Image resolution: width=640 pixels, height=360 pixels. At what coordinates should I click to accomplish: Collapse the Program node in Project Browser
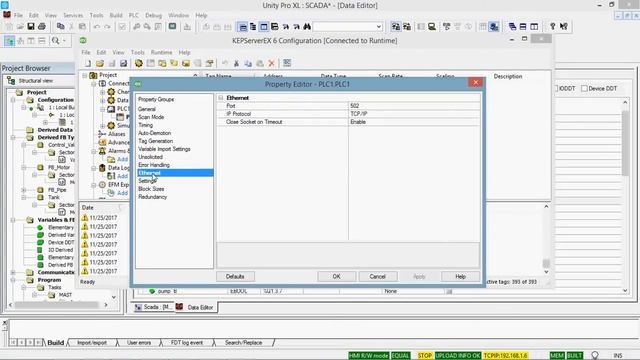13,280
